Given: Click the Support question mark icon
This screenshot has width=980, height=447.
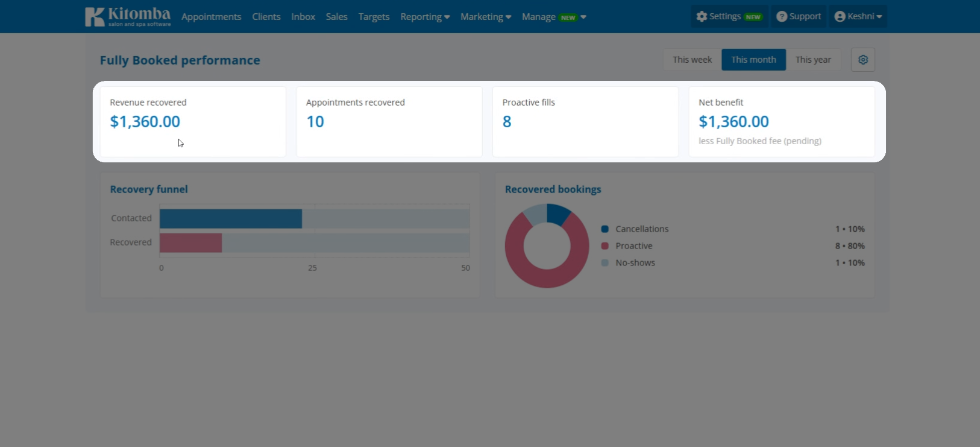Looking at the screenshot, I should coord(782,17).
